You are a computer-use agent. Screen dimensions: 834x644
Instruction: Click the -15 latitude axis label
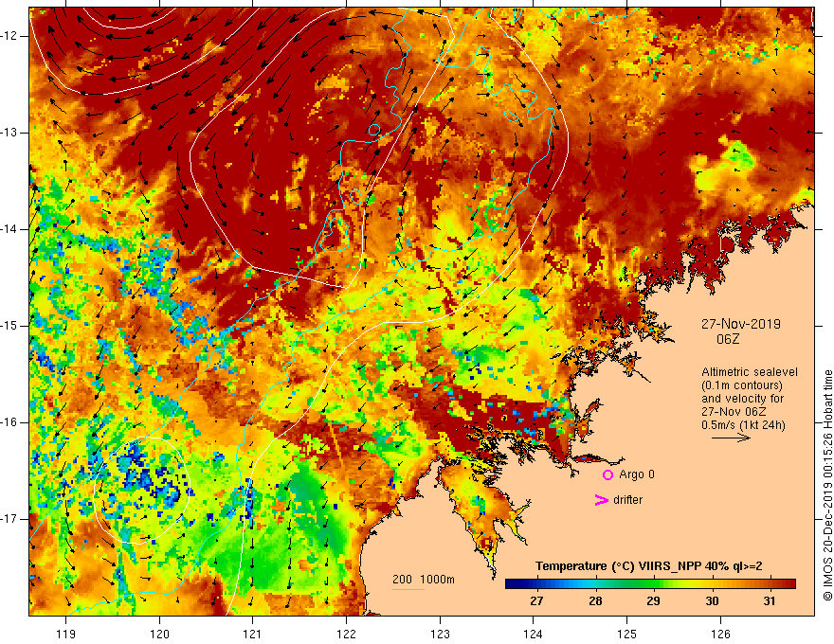click(x=10, y=326)
